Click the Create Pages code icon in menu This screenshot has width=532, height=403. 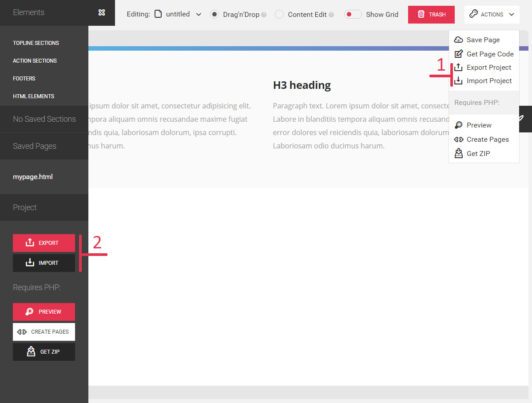[459, 140]
